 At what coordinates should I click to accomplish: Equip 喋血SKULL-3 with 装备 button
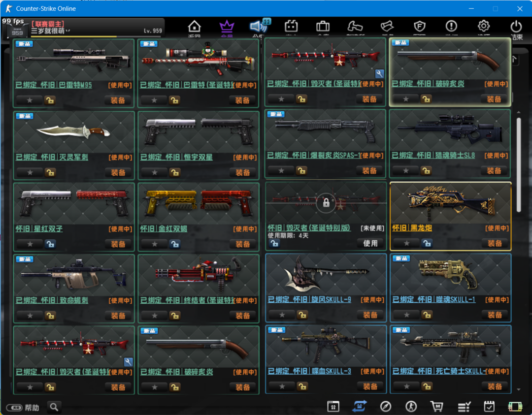tap(370, 386)
